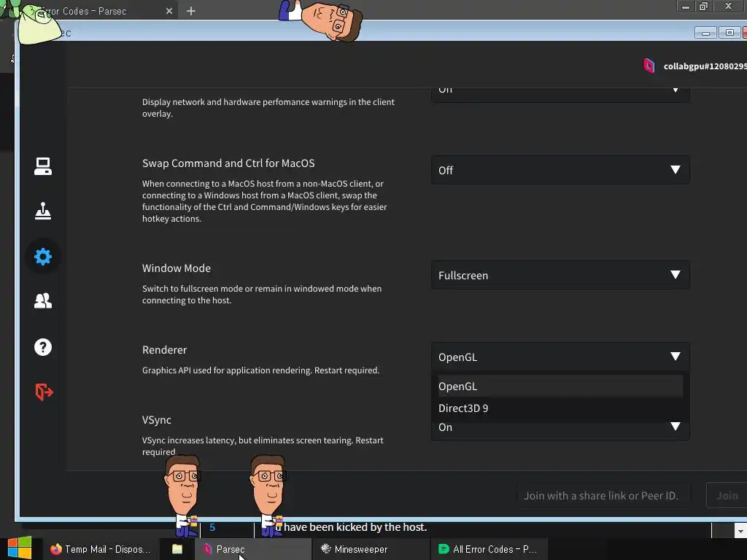The width and height of the screenshot is (747, 560).
Task: Choose Direct3D 9 in the Renderer list
Action: click(560, 408)
